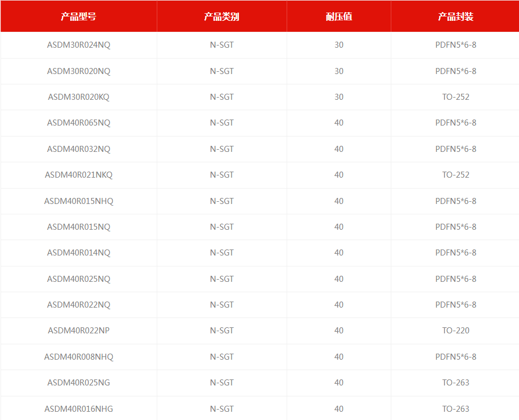
Task: Click the 产品型号 column header
Action: coord(78,16)
